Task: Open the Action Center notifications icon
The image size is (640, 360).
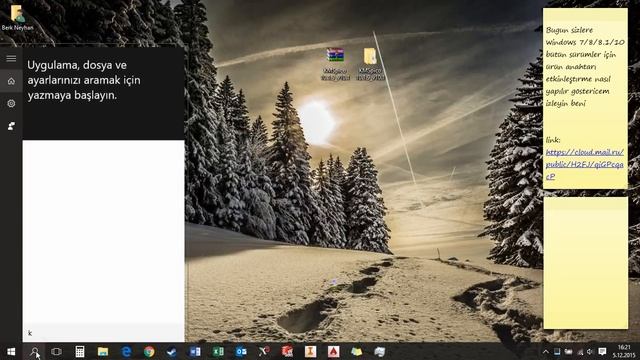Action: click(602, 351)
